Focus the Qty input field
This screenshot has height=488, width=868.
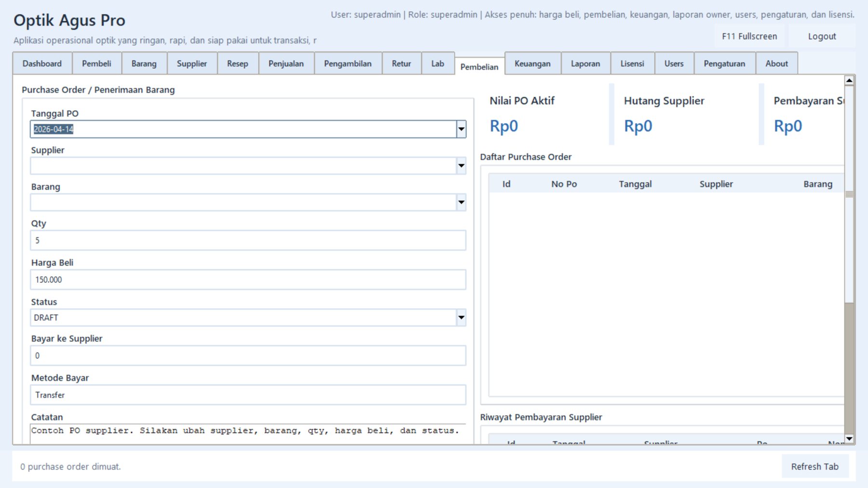(248, 240)
